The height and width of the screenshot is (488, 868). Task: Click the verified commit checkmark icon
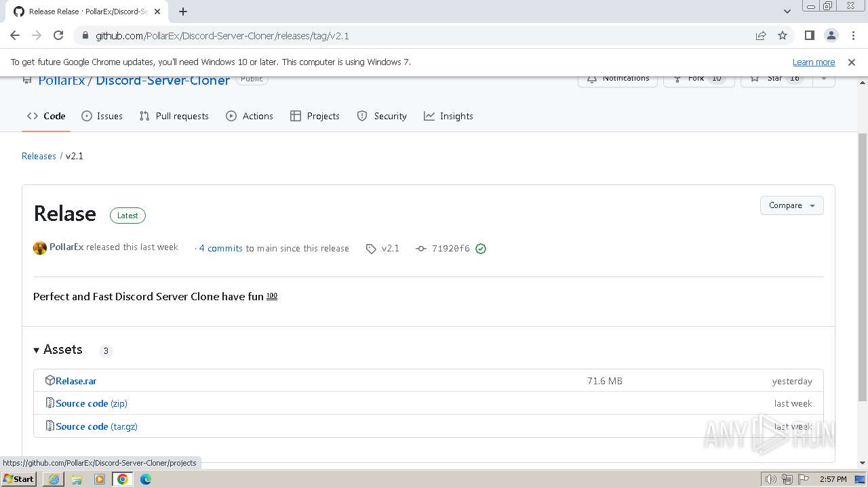pos(481,249)
